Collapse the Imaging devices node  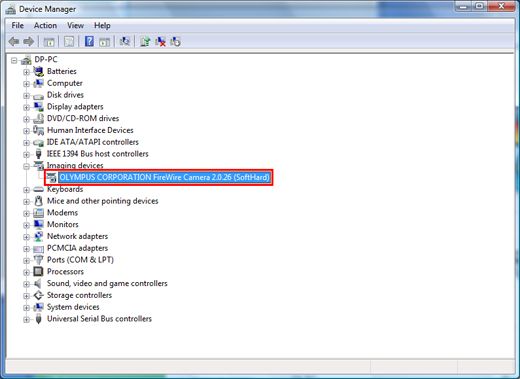tap(26, 166)
